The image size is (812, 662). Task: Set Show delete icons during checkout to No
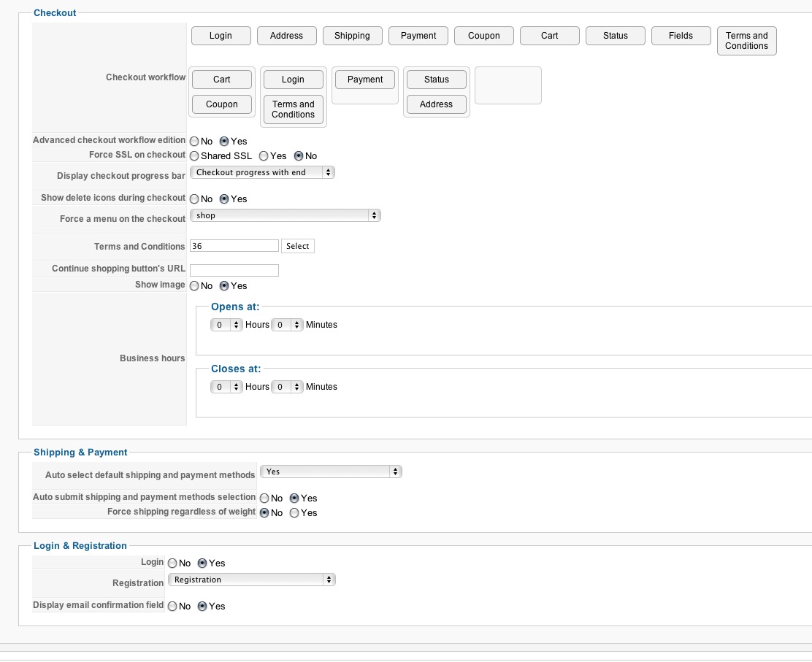pyautogui.click(x=194, y=199)
